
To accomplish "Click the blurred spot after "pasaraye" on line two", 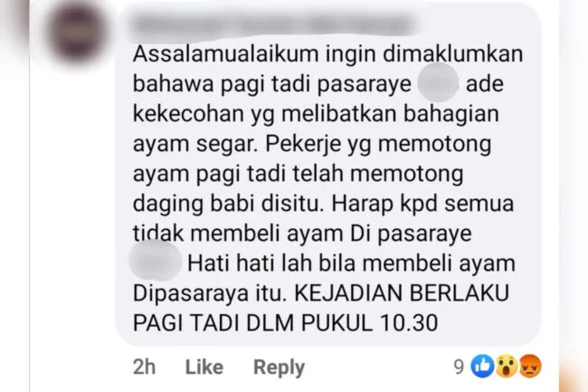I will [x=438, y=83].
